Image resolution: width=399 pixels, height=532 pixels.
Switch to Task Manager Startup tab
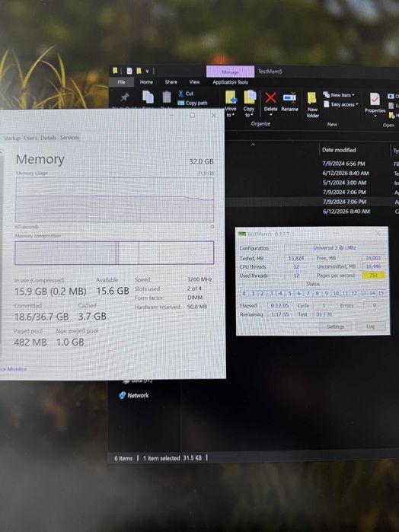click(x=12, y=138)
